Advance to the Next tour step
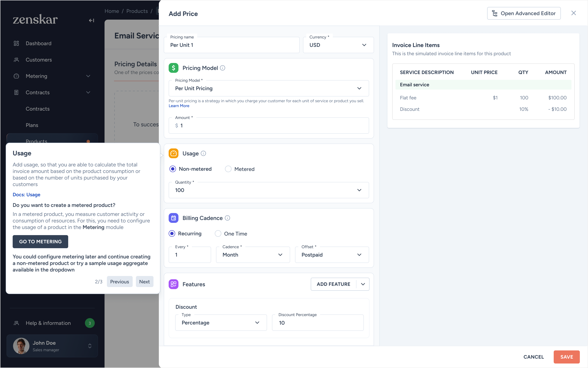The width and height of the screenshot is (588, 368). point(144,282)
